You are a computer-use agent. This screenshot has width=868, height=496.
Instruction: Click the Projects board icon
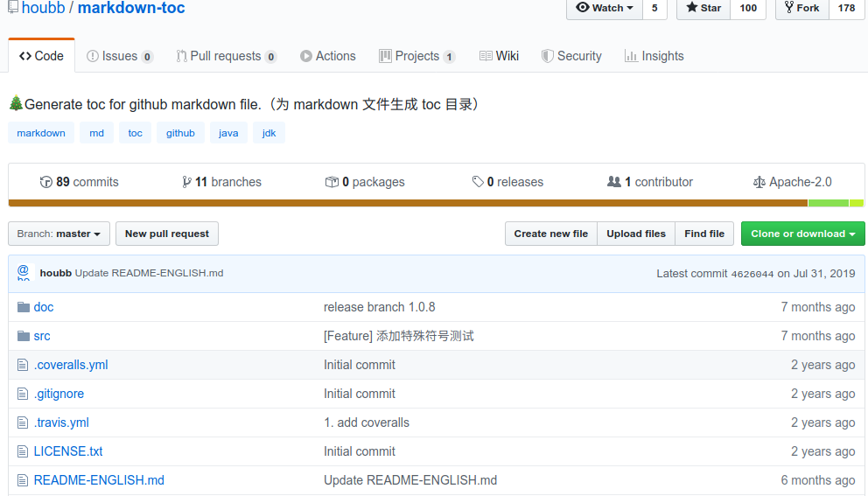point(385,56)
